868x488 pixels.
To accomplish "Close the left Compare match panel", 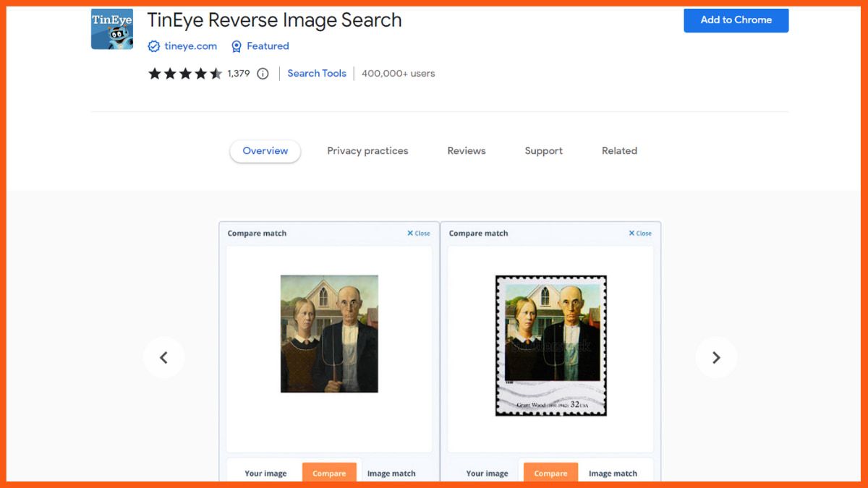I will tap(418, 234).
